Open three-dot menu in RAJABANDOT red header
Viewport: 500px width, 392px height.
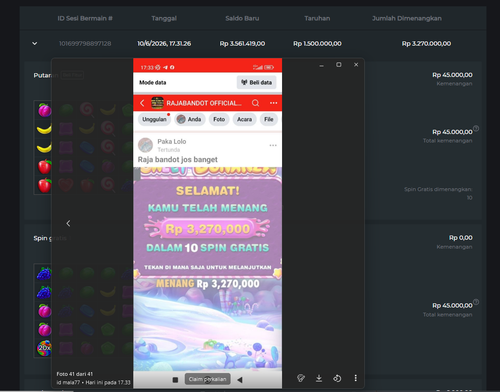273,103
